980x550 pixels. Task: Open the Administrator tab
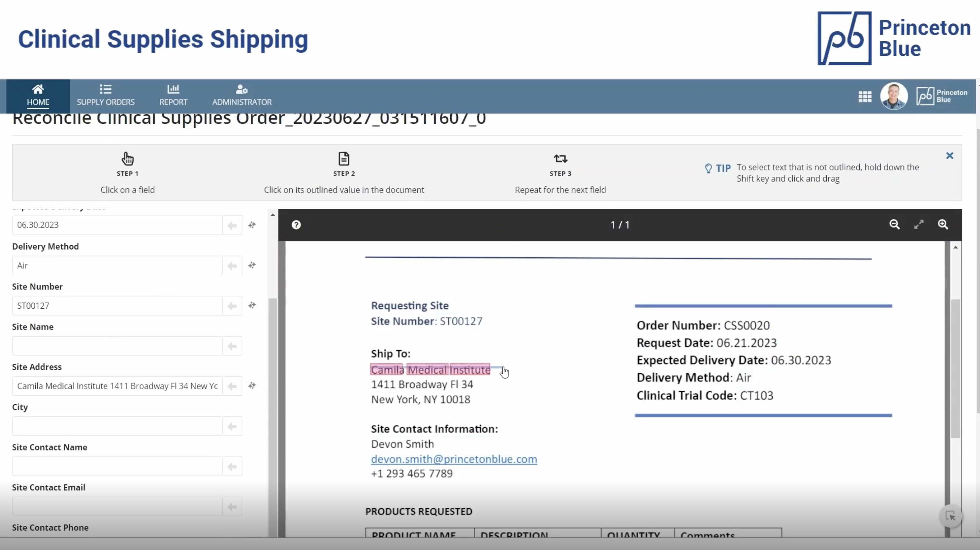click(x=242, y=95)
